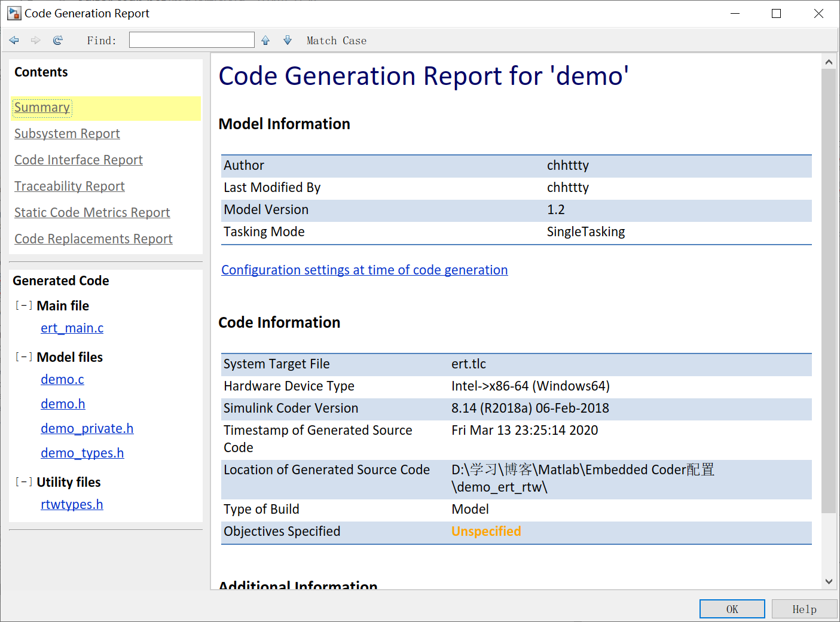Open the Code Replacements Report link
Image resolution: width=840 pixels, height=622 pixels.
tap(93, 239)
